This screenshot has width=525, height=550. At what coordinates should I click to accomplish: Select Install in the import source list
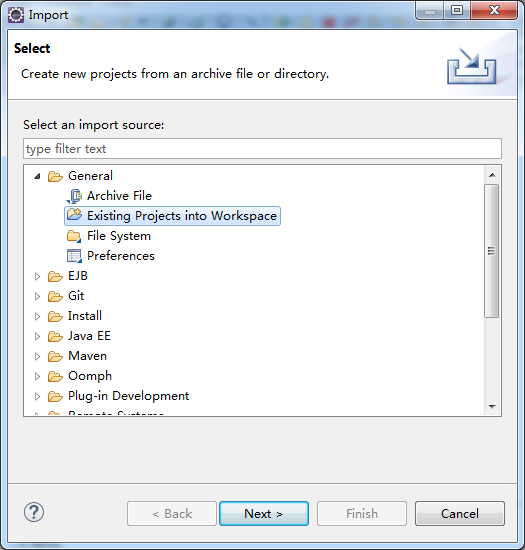pyautogui.click(x=85, y=316)
